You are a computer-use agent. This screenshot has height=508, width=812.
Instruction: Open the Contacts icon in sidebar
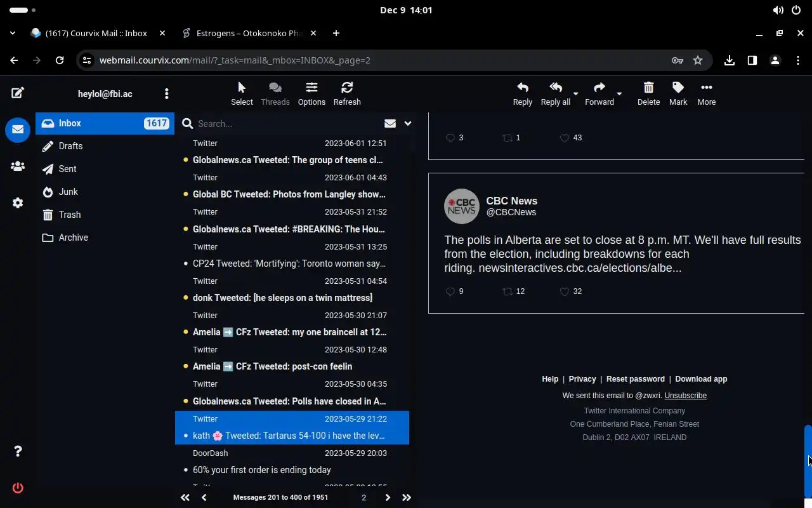(18, 166)
